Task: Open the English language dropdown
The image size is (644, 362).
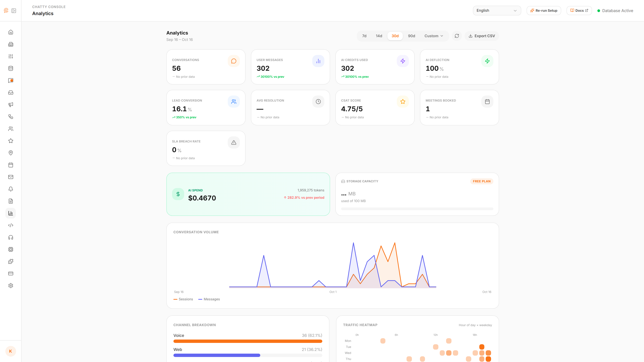Action: click(x=497, y=11)
